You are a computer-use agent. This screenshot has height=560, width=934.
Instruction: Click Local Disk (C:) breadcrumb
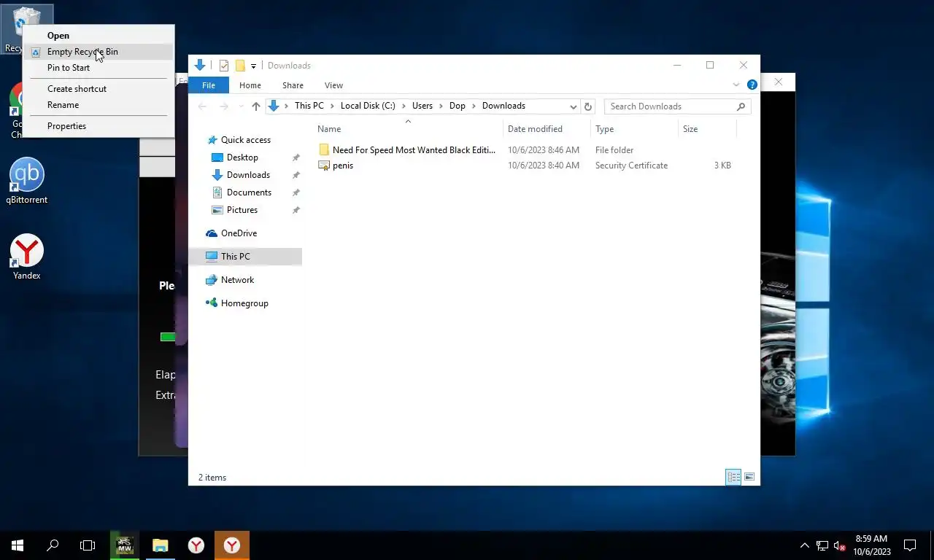coord(368,106)
